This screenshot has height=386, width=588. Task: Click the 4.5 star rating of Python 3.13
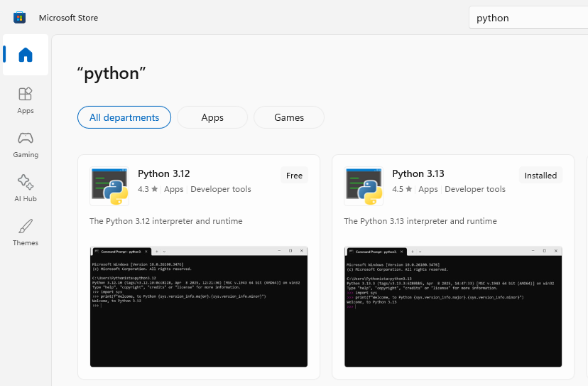(x=402, y=189)
